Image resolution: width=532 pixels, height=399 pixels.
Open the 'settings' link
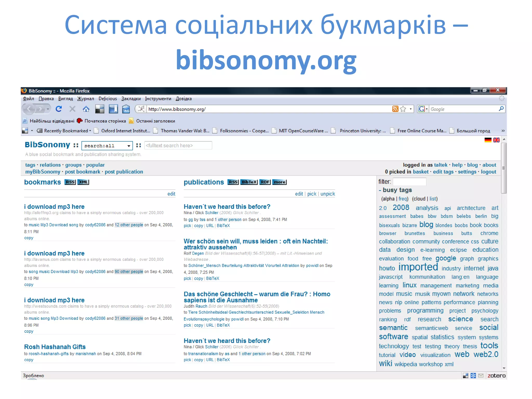coord(467,172)
